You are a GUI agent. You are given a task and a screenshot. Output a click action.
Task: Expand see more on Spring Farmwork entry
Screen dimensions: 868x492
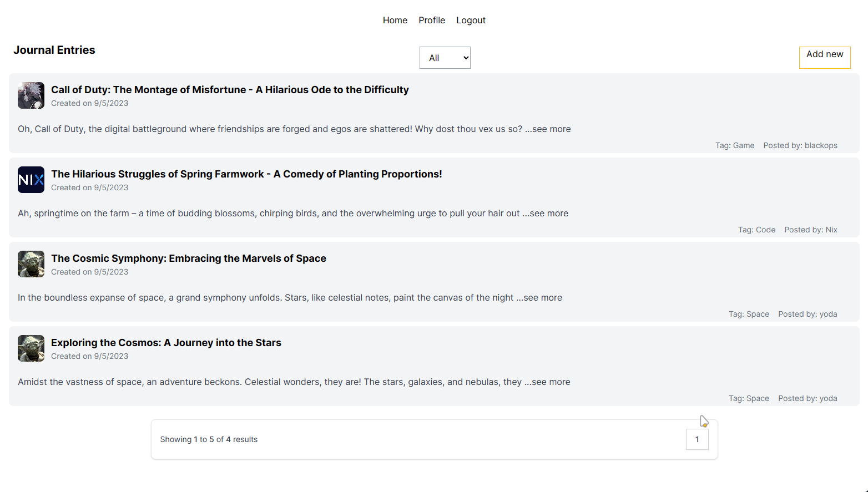point(546,213)
